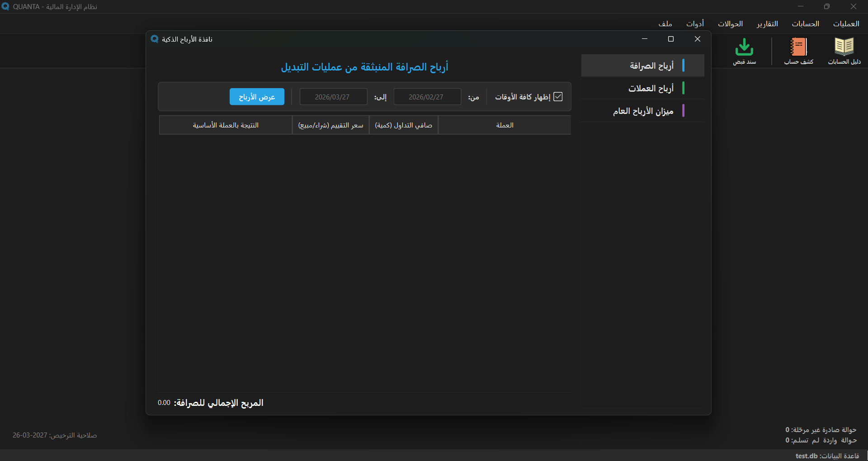
Task: Click the العملة column header
Action: point(505,125)
